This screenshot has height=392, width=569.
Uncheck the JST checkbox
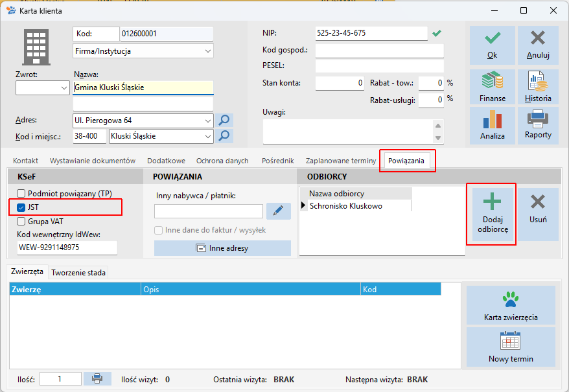21,207
